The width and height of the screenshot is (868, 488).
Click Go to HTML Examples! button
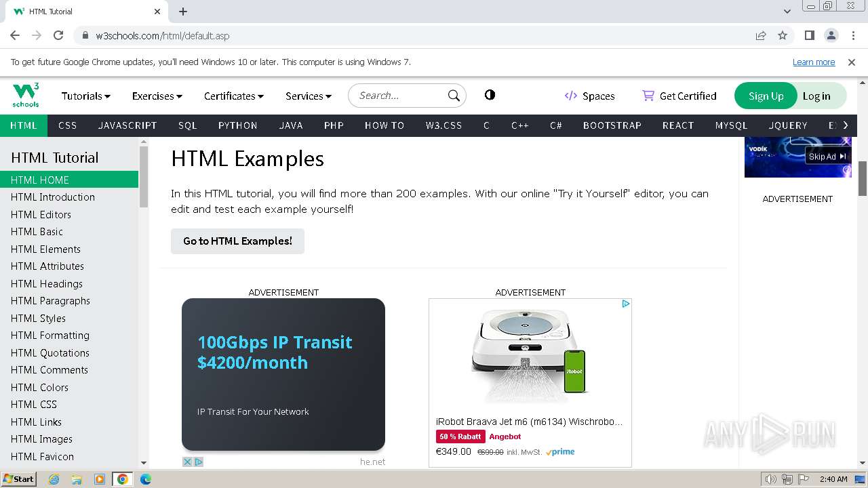[237, 241]
